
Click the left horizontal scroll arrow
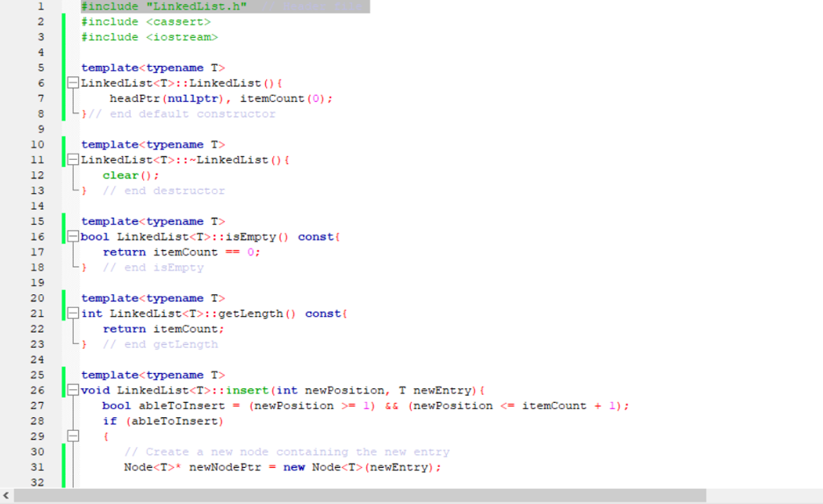click(6, 496)
